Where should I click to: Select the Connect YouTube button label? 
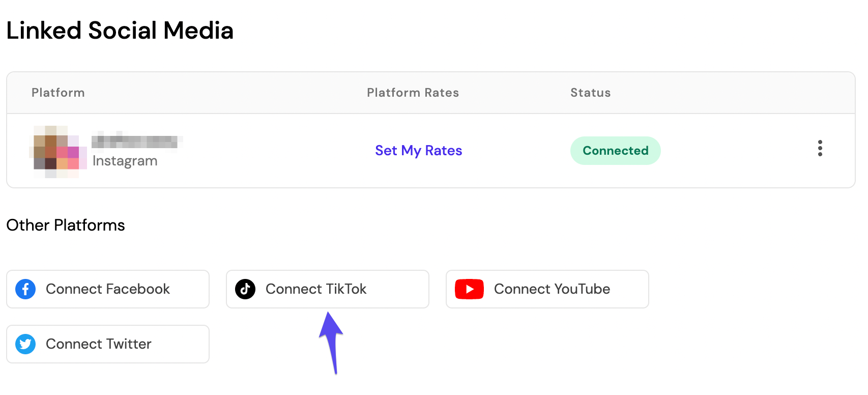coord(552,289)
